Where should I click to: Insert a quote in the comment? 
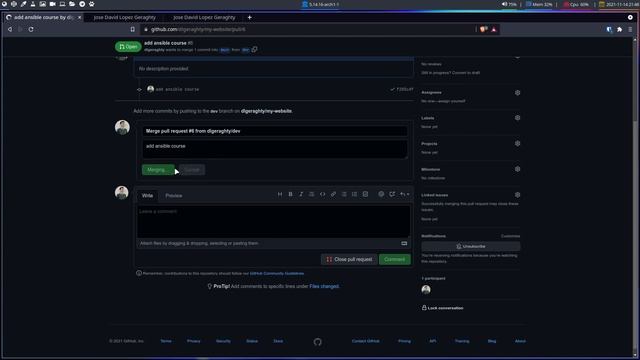[x=311, y=194]
